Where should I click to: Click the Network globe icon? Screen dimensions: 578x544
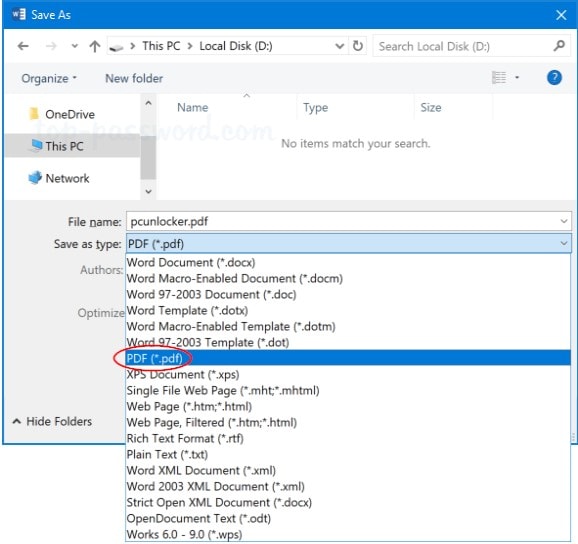35,178
